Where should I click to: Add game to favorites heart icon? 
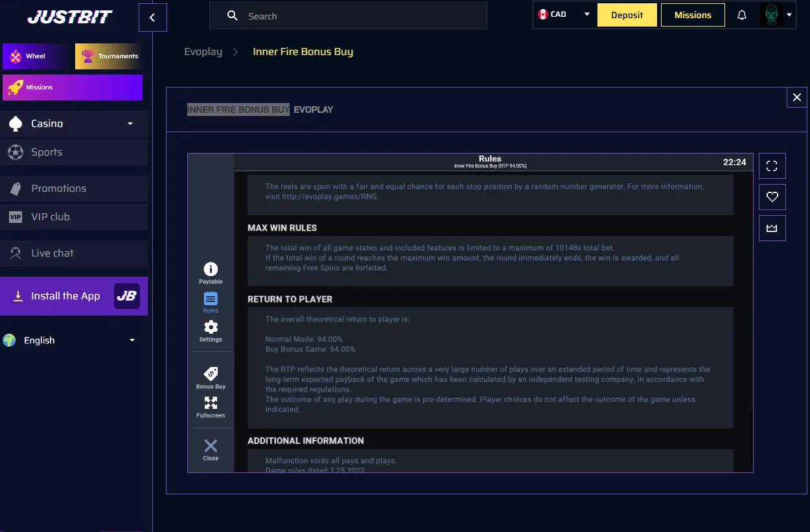tap(772, 197)
